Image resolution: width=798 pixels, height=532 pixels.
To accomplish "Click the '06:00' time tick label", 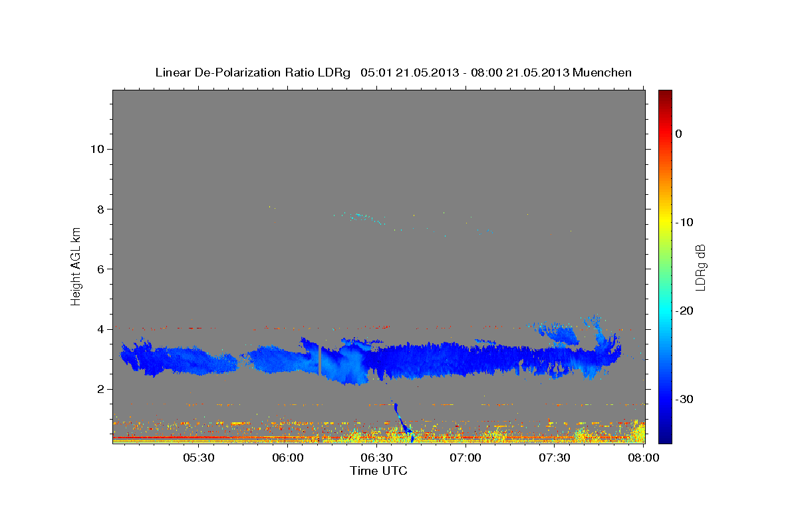I will (288, 458).
